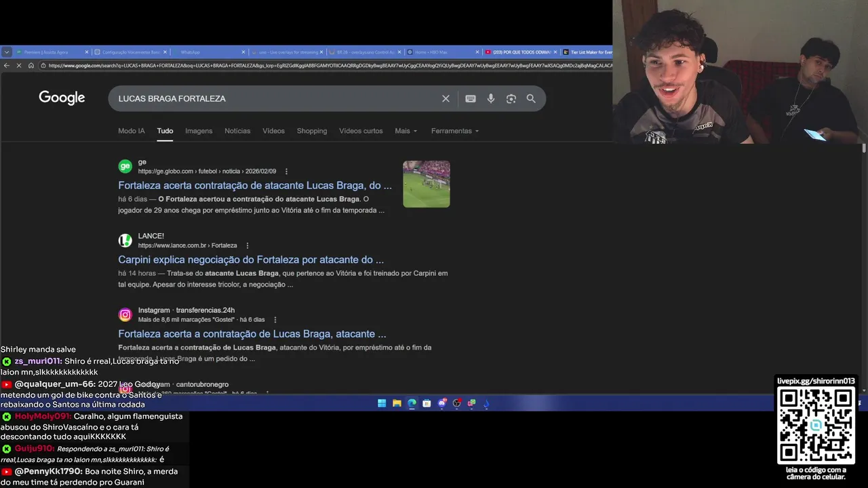
Task: Open the ge site favicon
Action: (x=125, y=166)
